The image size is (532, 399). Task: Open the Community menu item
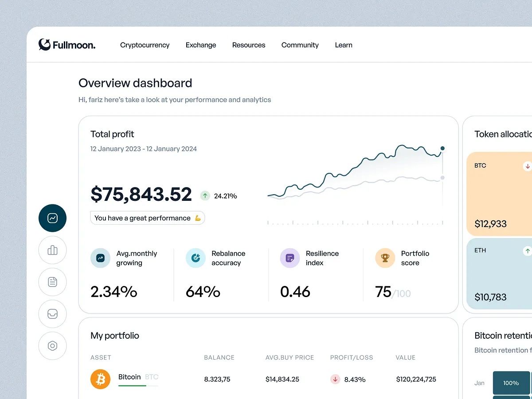pyautogui.click(x=300, y=45)
